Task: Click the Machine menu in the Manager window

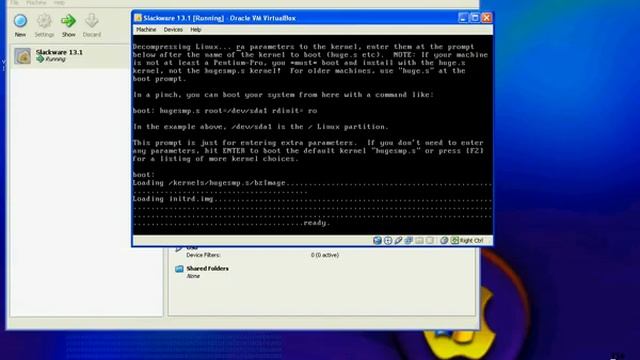Action: [x=36, y=2]
